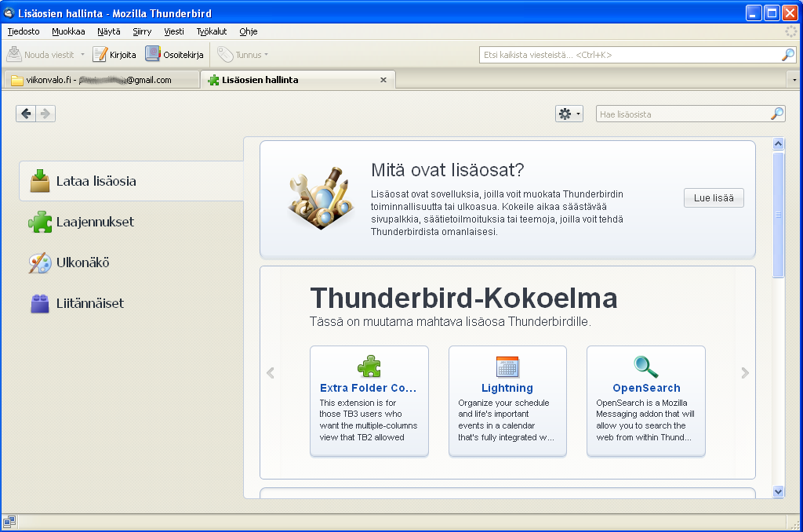Click the 'Mitä ovat lisäosat?' tools illustration
This screenshot has width=803, height=532.
tap(322, 198)
